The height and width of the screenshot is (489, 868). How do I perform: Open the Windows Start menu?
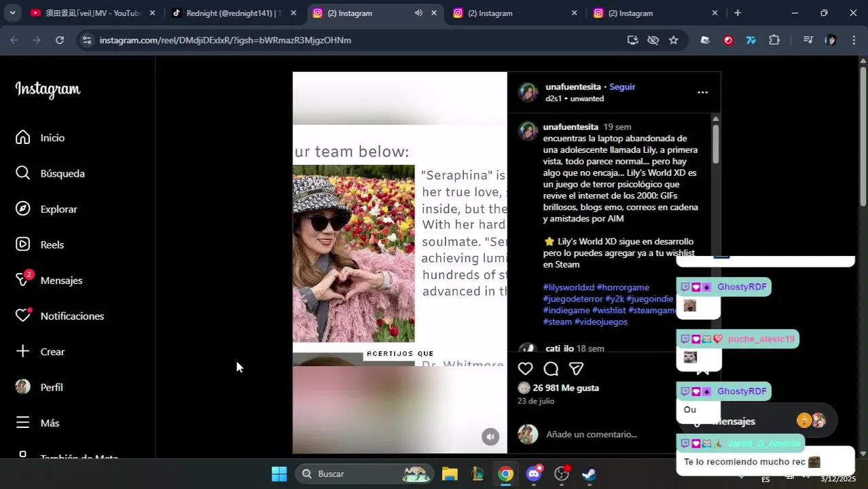coord(279,473)
